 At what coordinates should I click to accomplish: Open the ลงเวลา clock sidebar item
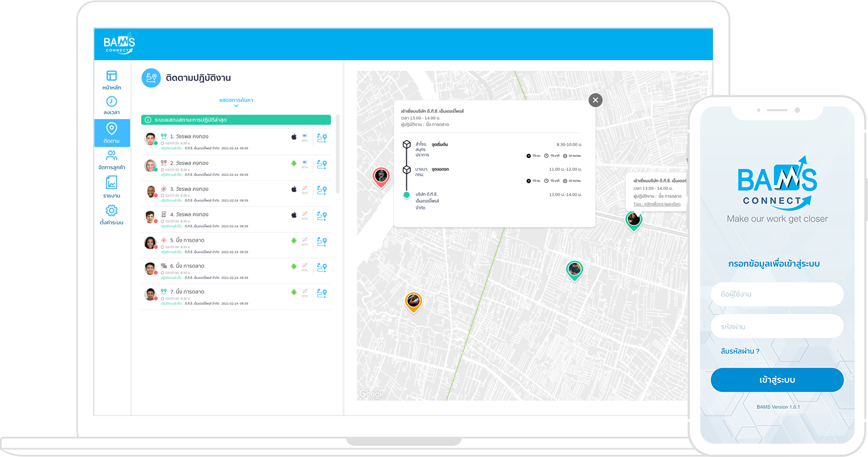pyautogui.click(x=112, y=106)
